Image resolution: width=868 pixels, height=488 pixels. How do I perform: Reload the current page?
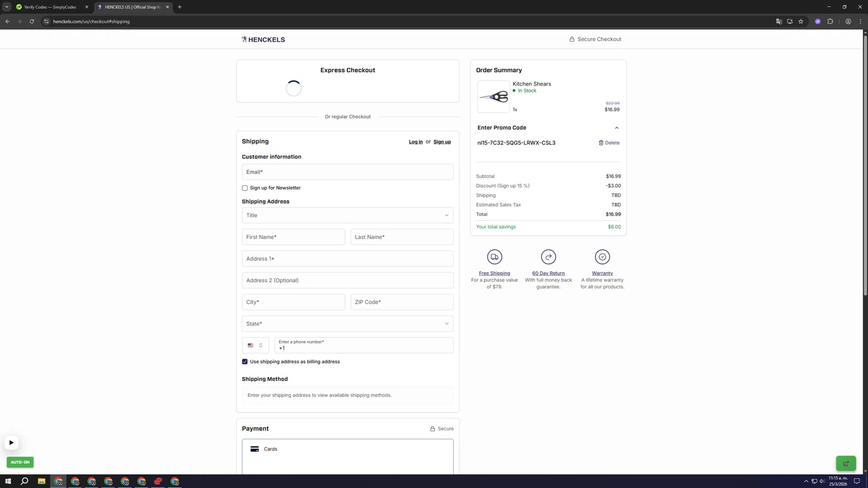coord(32,21)
